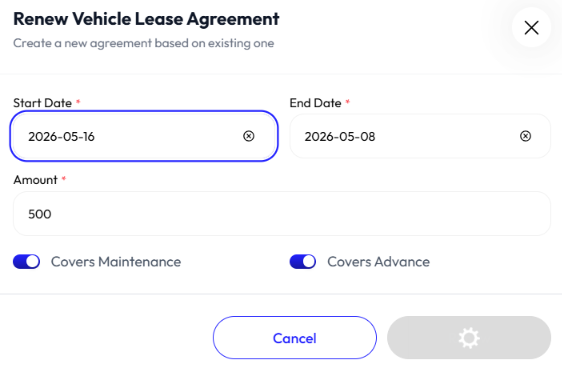
Task: Toggle the Covers Maintenance switch off
Action: click(27, 262)
